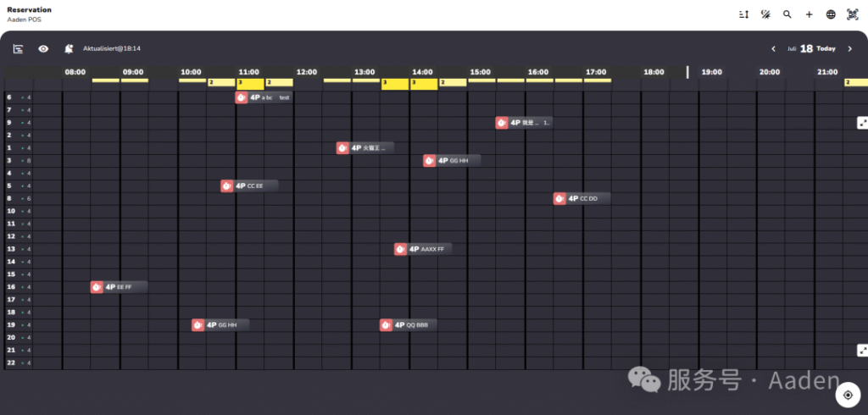Click the crosshair locate button at bottom right
868x415 pixels.
[x=848, y=395]
